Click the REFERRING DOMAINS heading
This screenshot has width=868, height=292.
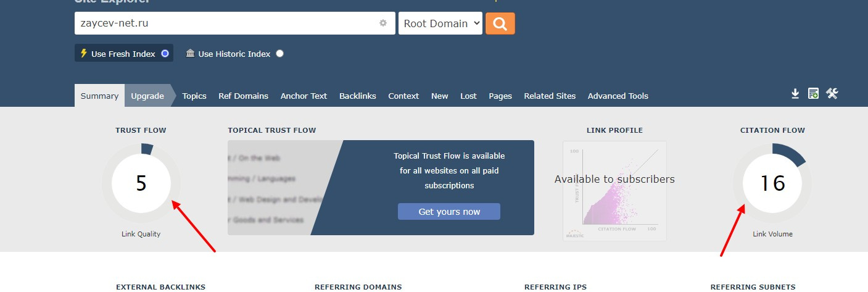click(x=358, y=287)
